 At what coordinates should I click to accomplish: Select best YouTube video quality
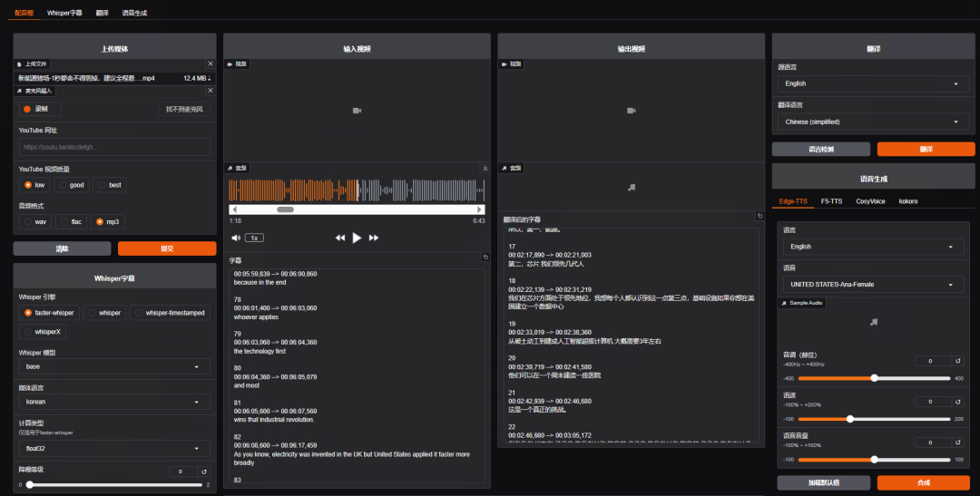tap(110, 185)
